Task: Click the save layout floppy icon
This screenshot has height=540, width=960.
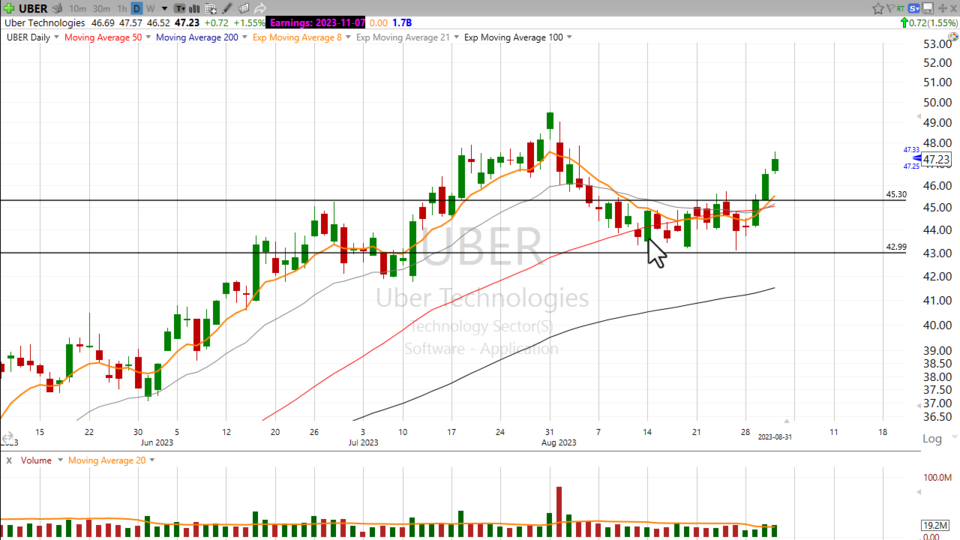Action: click(928, 8)
